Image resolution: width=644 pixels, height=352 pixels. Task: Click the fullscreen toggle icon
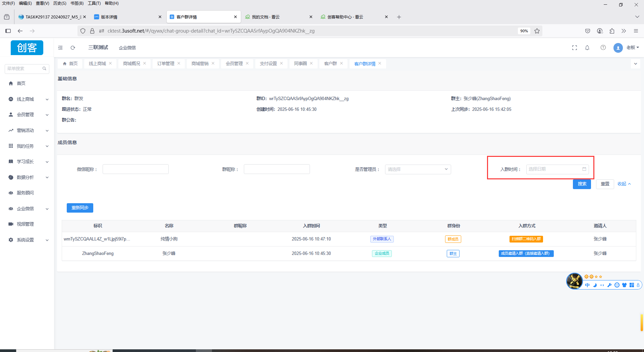pyautogui.click(x=575, y=48)
